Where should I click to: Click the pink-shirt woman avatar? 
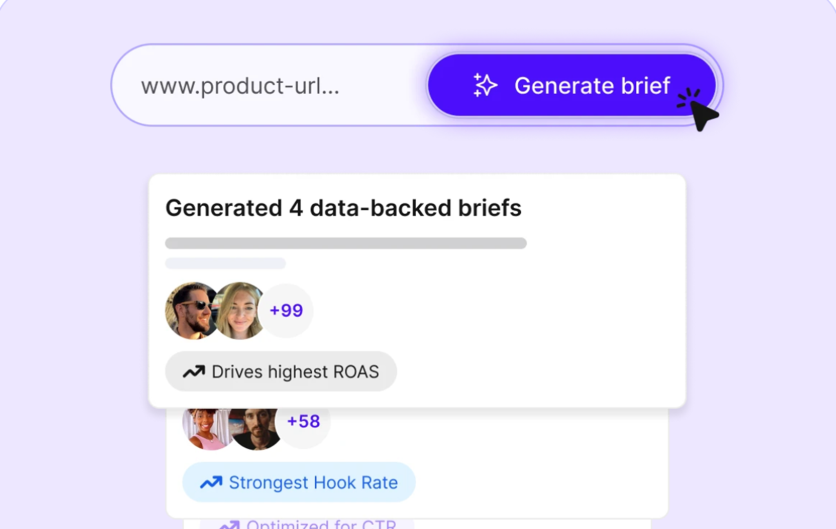tap(205, 424)
